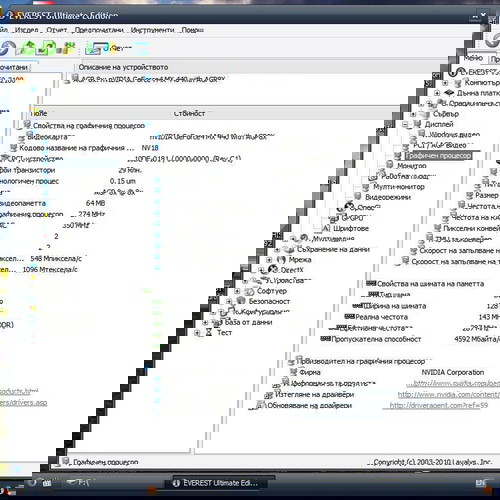
Task: Click the icon beside Изтегляне на драйвери
Action: tap(269, 395)
